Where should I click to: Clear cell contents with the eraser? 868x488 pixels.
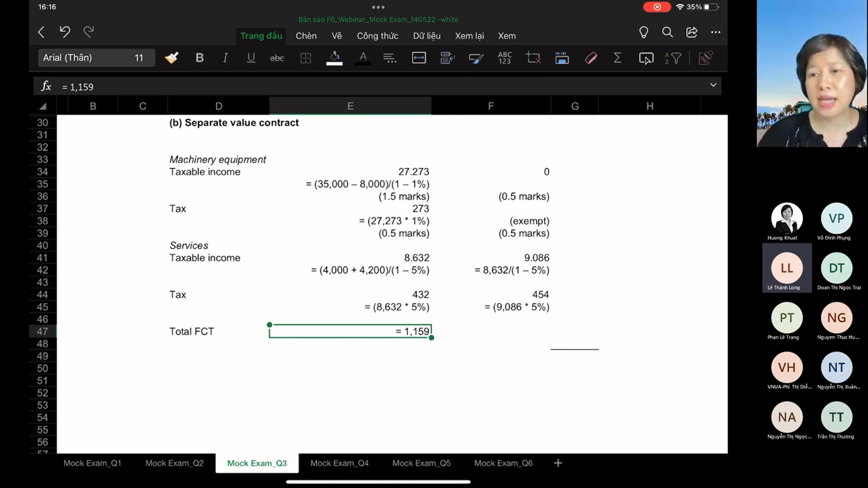[591, 58]
